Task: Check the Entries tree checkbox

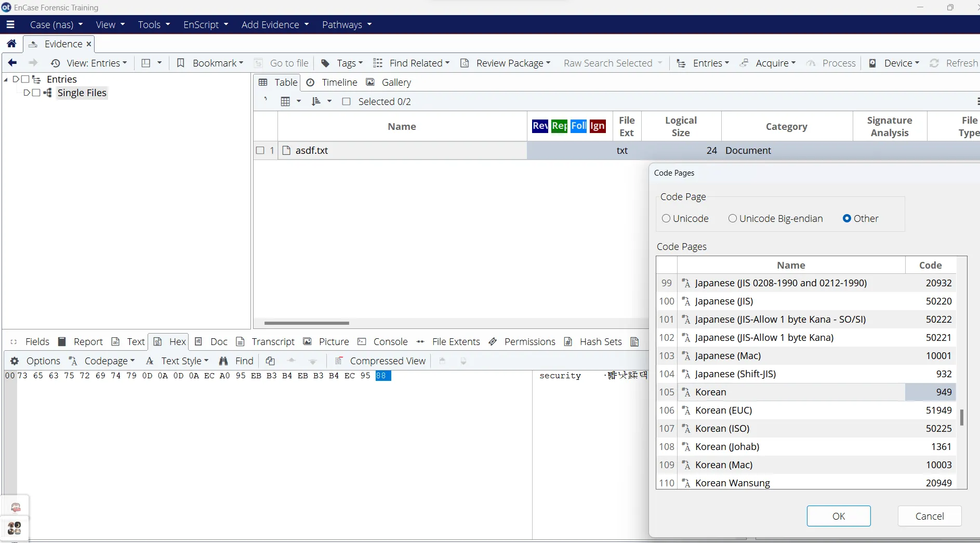Action: coord(25,79)
